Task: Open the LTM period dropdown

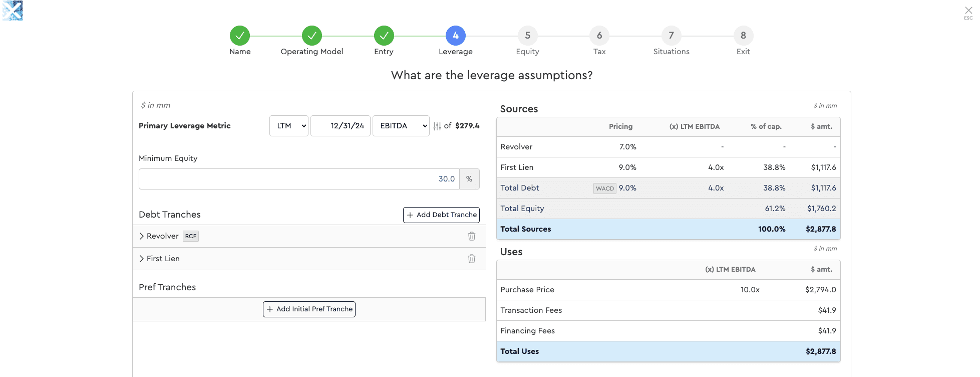Action: [x=289, y=126]
